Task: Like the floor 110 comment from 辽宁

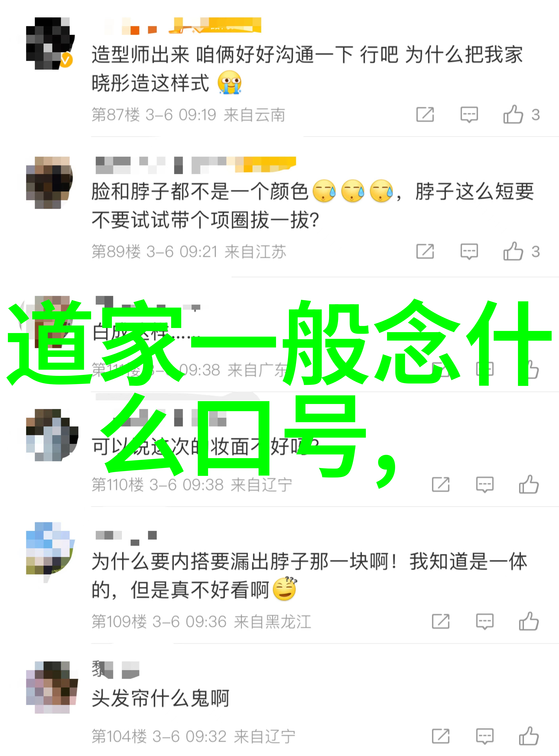Action: pyautogui.click(x=528, y=484)
